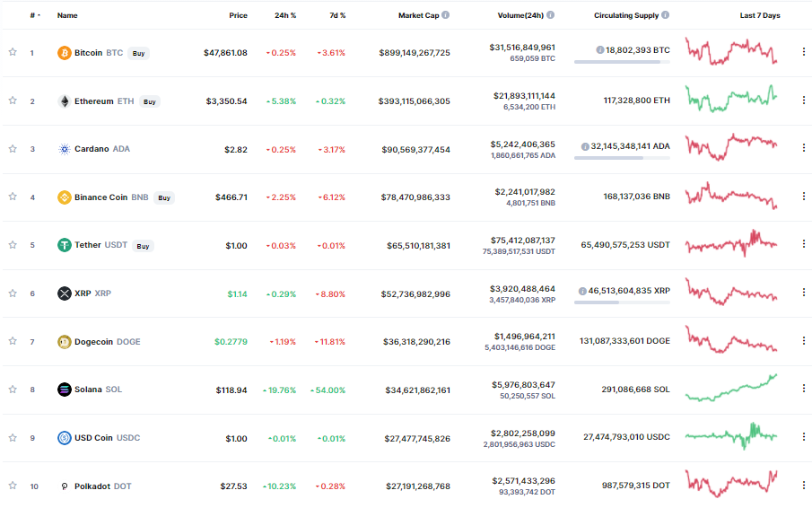Image resolution: width=812 pixels, height=508 pixels.
Task: Click the Bitcoin coin logo
Action: click(x=65, y=53)
